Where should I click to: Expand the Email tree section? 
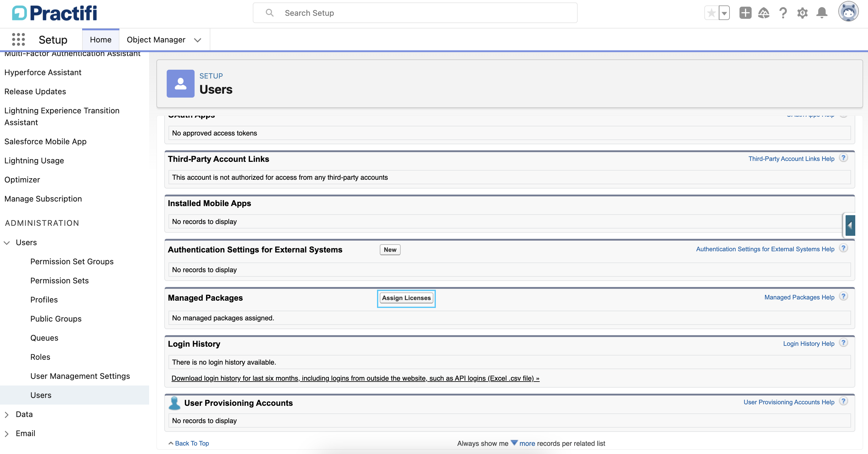7,434
